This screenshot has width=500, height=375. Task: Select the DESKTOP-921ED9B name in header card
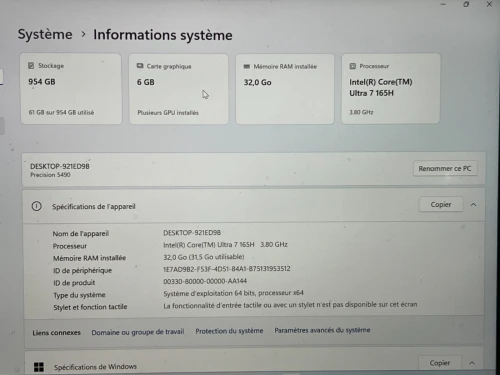click(x=60, y=166)
